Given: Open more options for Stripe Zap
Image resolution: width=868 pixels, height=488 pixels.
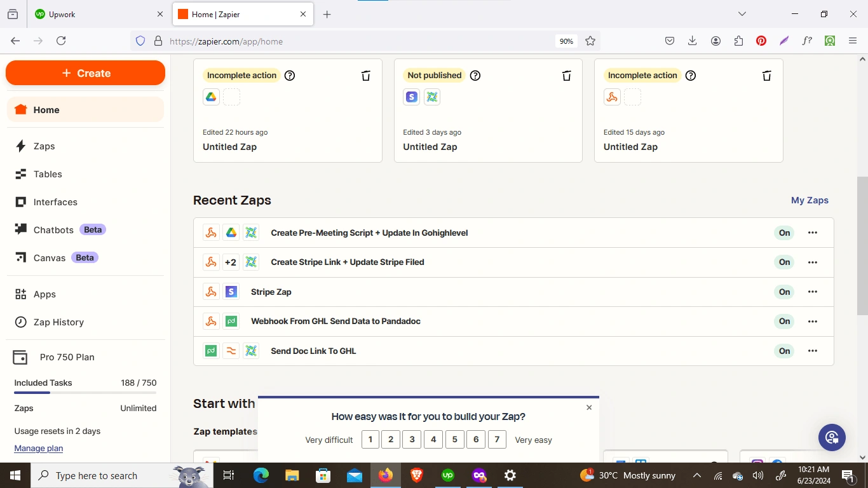Looking at the screenshot, I should (x=813, y=292).
